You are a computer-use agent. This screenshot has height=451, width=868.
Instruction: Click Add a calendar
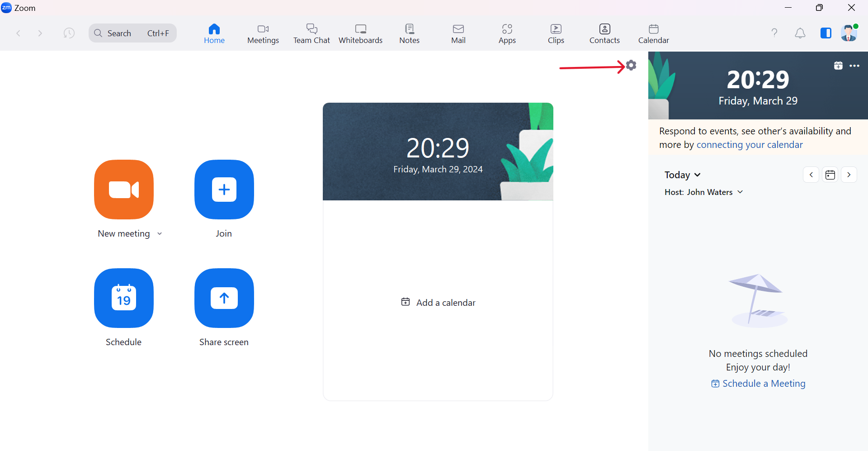pyautogui.click(x=438, y=303)
